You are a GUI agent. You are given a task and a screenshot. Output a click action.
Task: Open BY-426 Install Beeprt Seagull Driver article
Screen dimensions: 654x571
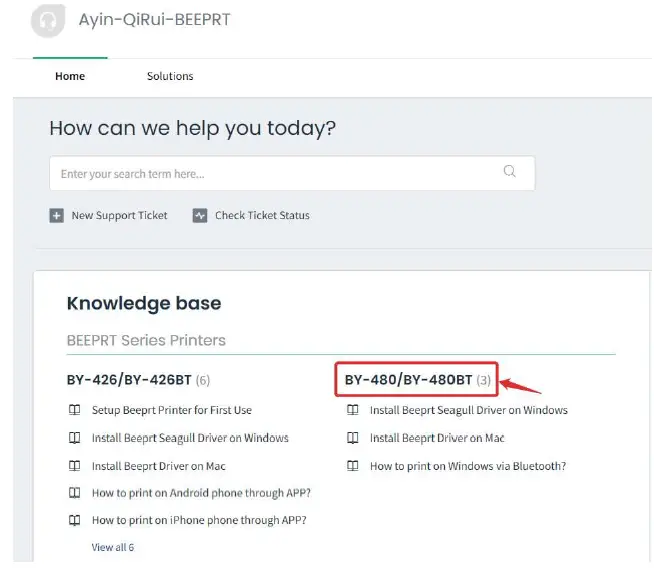point(190,438)
